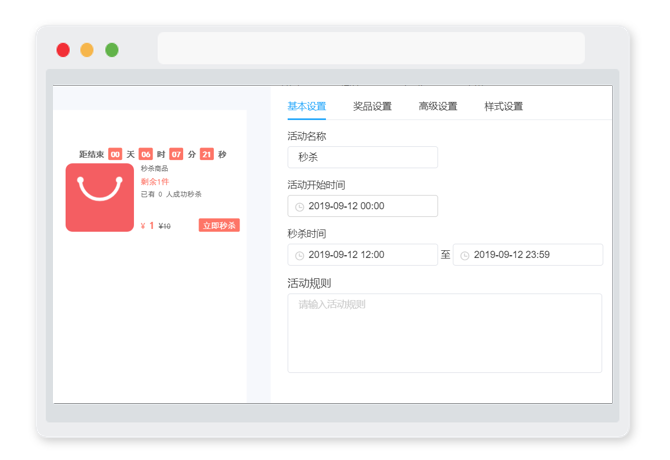Viewport: 670px width, 460px height.
Task: Click the ¥ 1 sale price
Action: point(147,226)
